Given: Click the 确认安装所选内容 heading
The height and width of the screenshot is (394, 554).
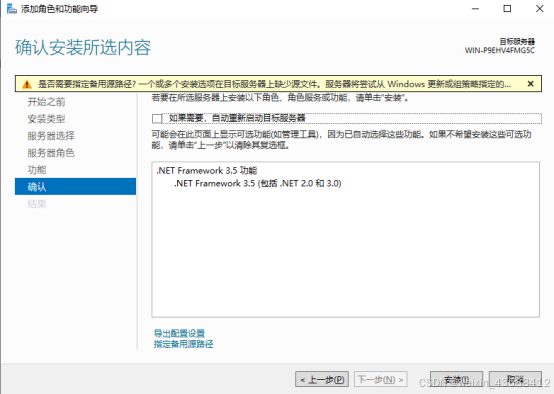Looking at the screenshot, I should (x=83, y=48).
